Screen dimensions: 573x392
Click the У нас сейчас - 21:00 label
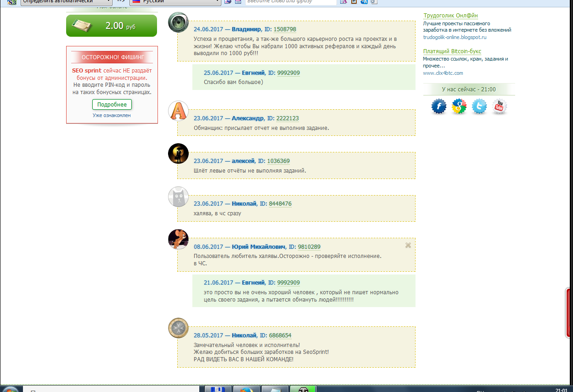click(469, 90)
